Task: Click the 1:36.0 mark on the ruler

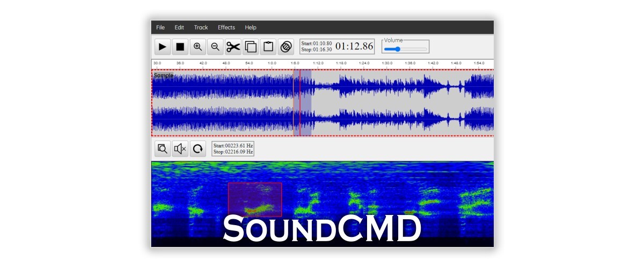Action: coord(410,63)
